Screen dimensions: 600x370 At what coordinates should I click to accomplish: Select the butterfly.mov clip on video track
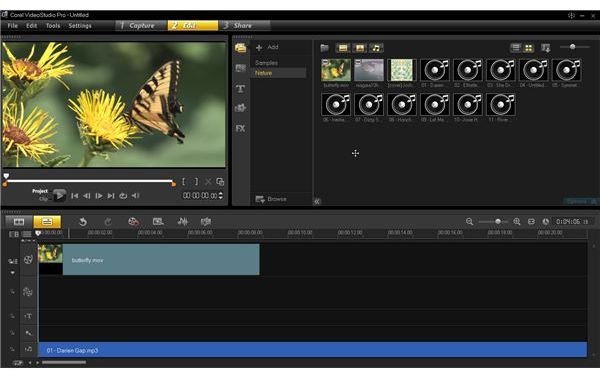149,259
